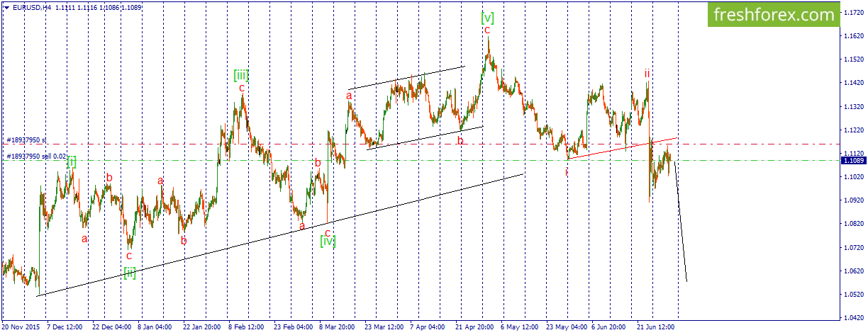This screenshot has width=868, height=335.
Task: Click the current price tag 1.1089
Action: pyautogui.click(x=854, y=160)
